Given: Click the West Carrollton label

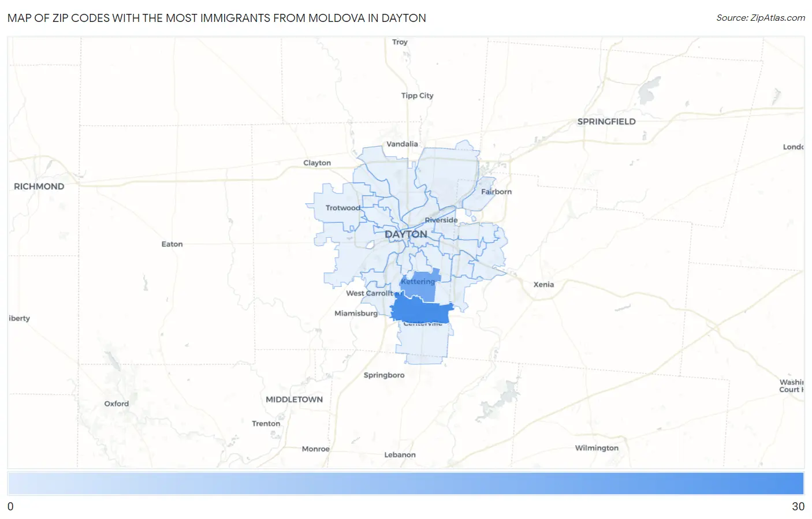Looking at the screenshot, I should pyautogui.click(x=370, y=293).
